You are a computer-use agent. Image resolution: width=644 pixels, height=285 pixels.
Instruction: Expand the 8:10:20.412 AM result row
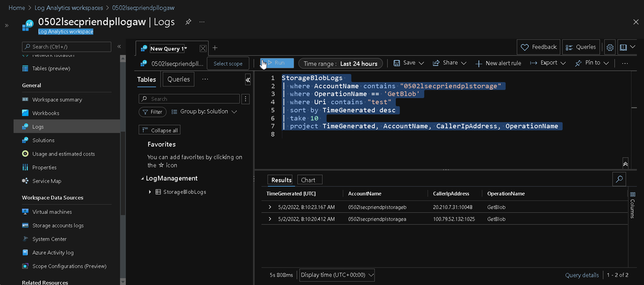point(270,219)
